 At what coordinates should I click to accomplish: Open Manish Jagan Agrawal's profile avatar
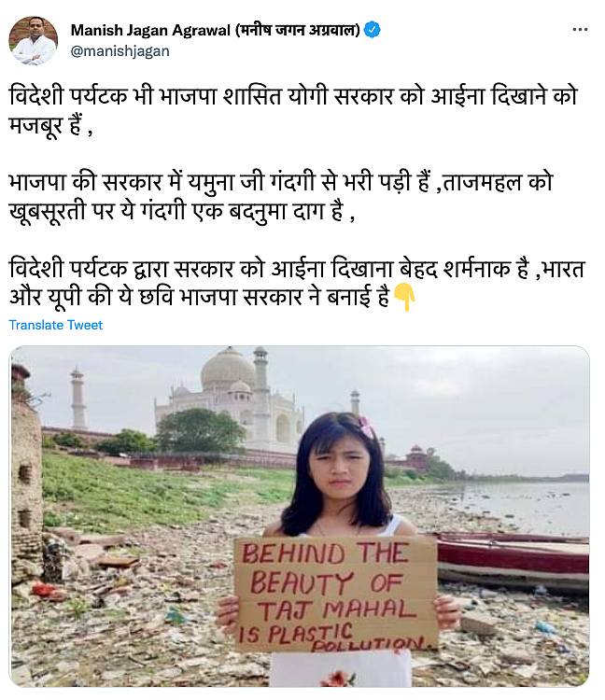click(x=34, y=41)
